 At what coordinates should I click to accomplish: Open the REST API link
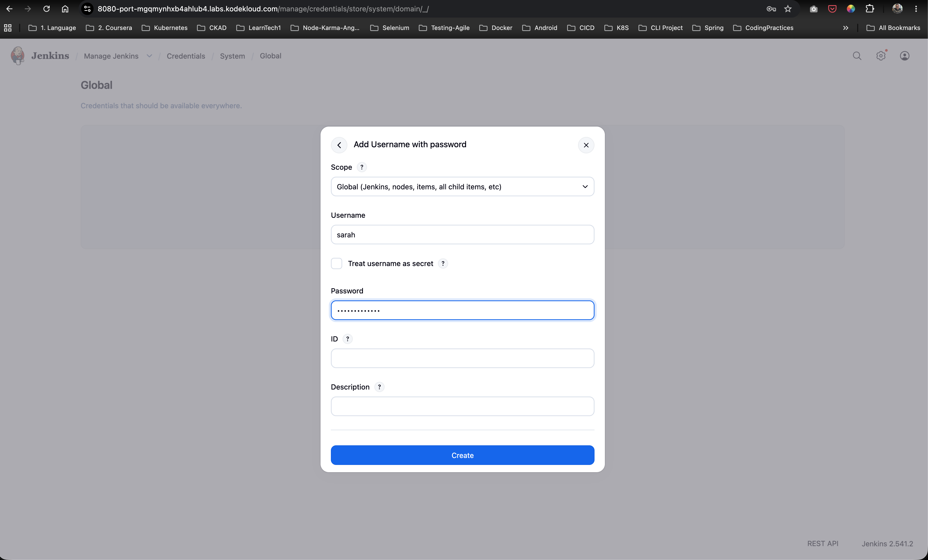(823, 543)
